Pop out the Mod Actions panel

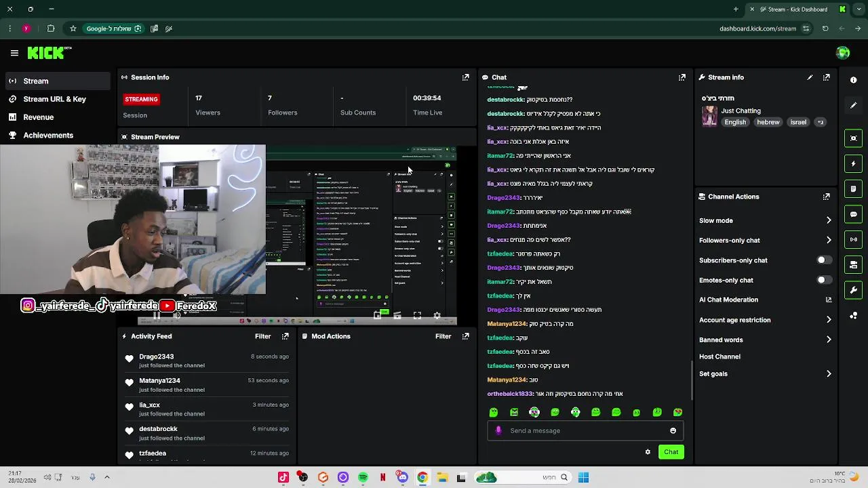[465, 336]
